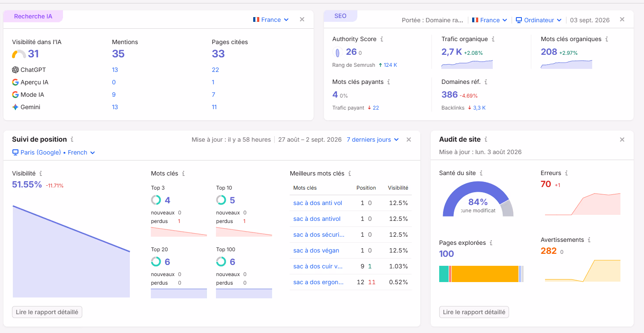644x333 pixels.
Task: Click Lire le rapport détaillé in Audit de site
Action: pos(474,312)
